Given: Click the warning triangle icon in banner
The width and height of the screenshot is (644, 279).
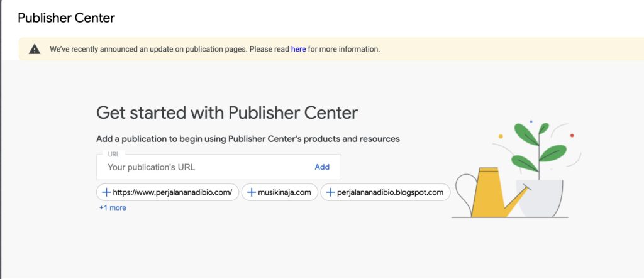Looking at the screenshot, I should point(35,49).
